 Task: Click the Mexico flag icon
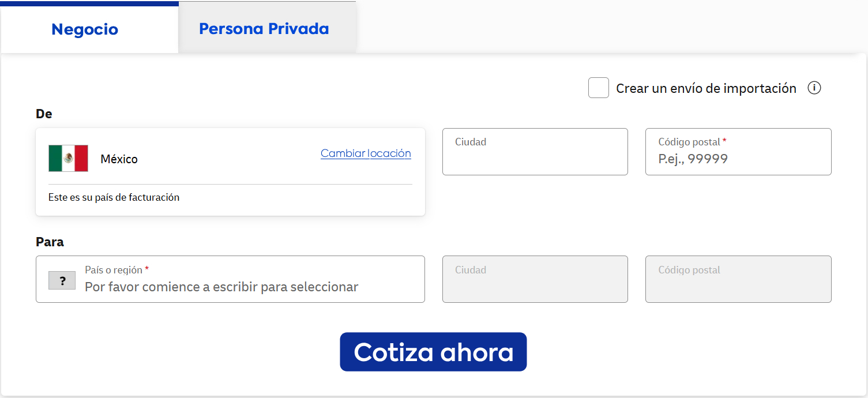coord(68,159)
